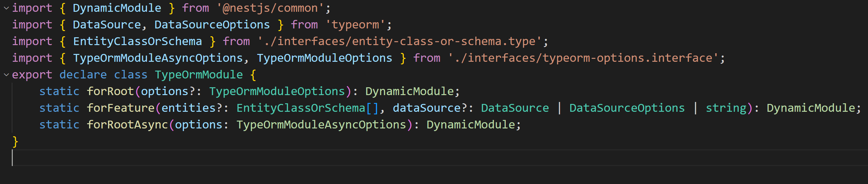Click the 'forFeature' method name

pos(120,108)
